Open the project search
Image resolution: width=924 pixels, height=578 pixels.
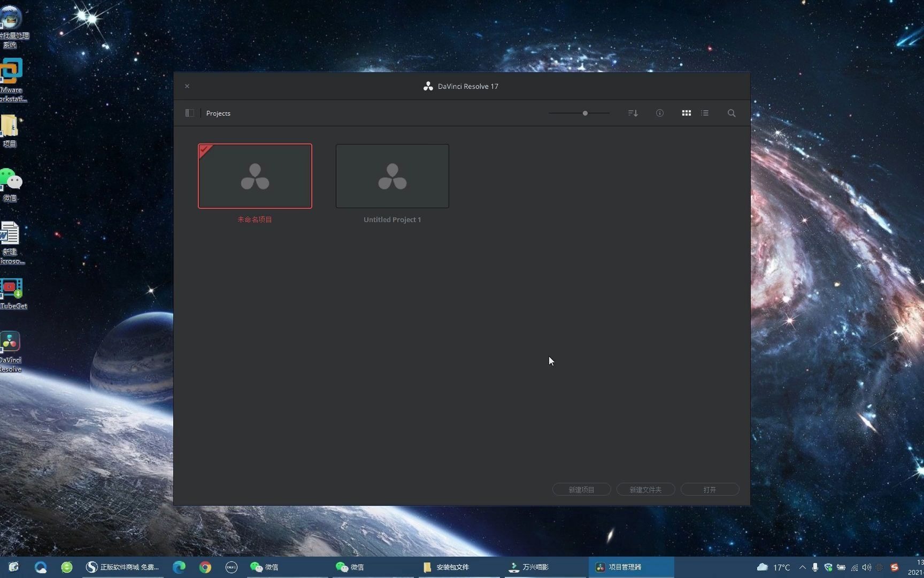(x=731, y=113)
